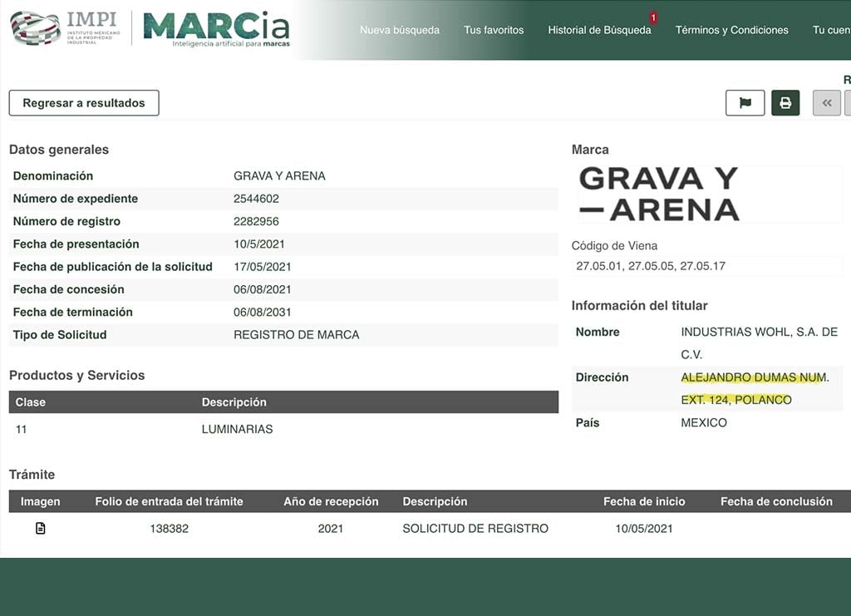
Task: Click the GRAVA Y ARENA trademark image
Action: pyautogui.click(x=659, y=194)
